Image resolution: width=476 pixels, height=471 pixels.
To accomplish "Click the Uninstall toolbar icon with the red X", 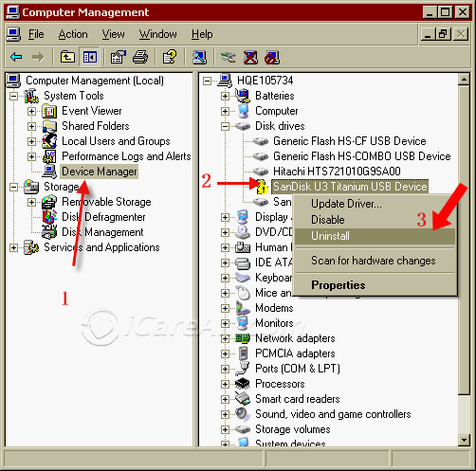I will tap(250, 57).
